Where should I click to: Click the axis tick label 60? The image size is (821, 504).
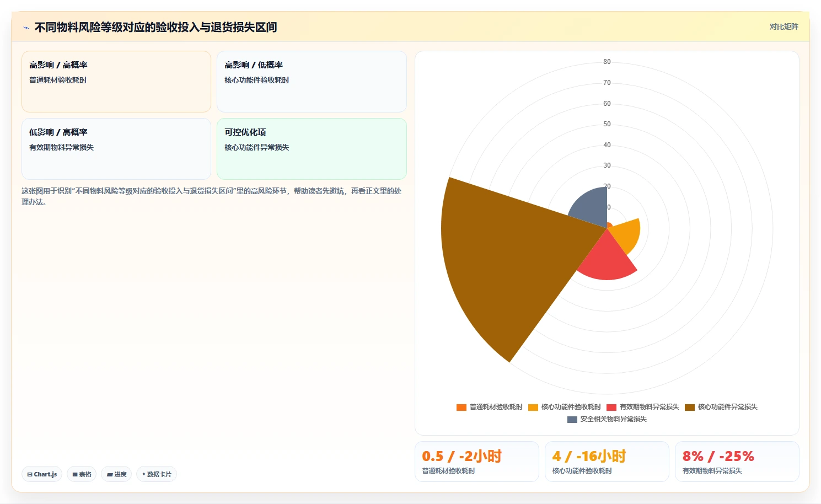(607, 104)
